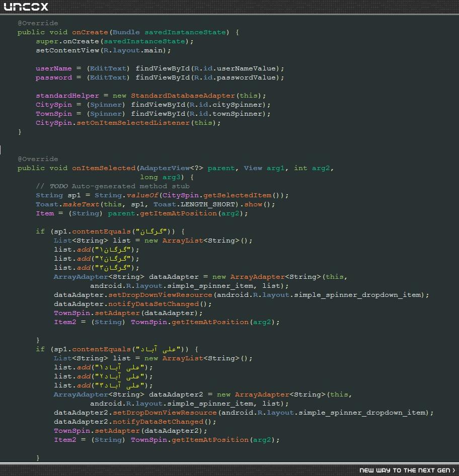This screenshot has height=476, width=459.
Task: Click the 'NEW WAY TO THE NEXT GEN' footer text
Action: click(407, 470)
